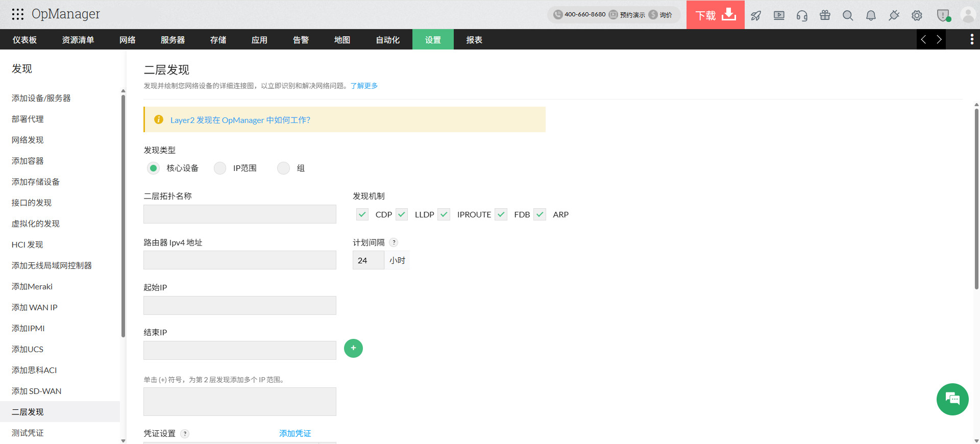Click the red download button icon
The image size is (980, 444).
pyautogui.click(x=729, y=14)
